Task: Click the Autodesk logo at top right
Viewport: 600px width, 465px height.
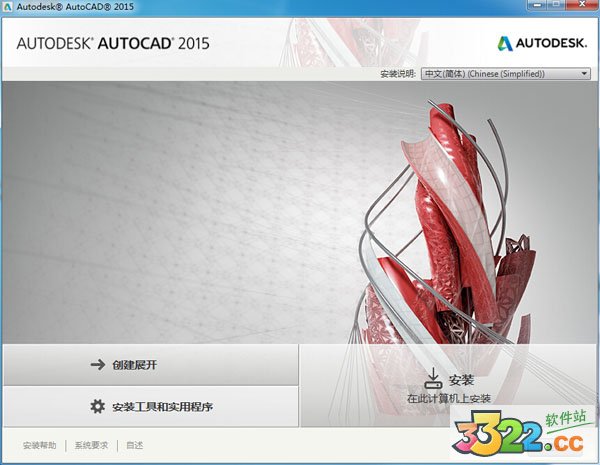Action: tap(541, 43)
